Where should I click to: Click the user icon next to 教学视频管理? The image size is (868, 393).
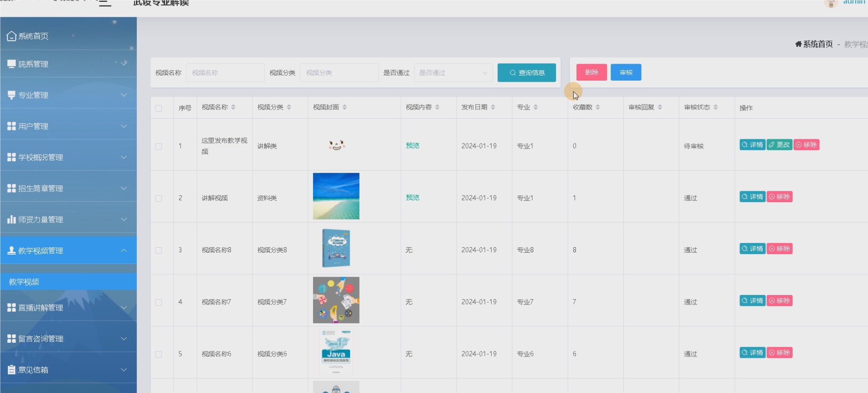[11, 250]
